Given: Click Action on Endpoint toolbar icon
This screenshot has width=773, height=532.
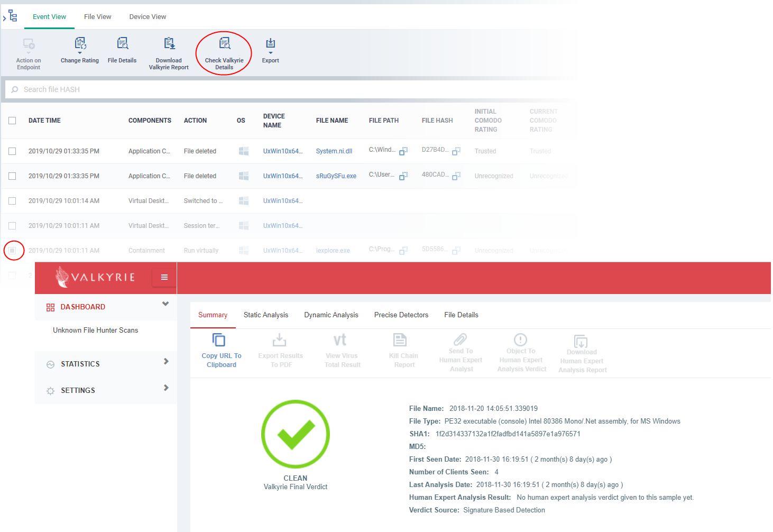Looking at the screenshot, I should (x=29, y=44).
